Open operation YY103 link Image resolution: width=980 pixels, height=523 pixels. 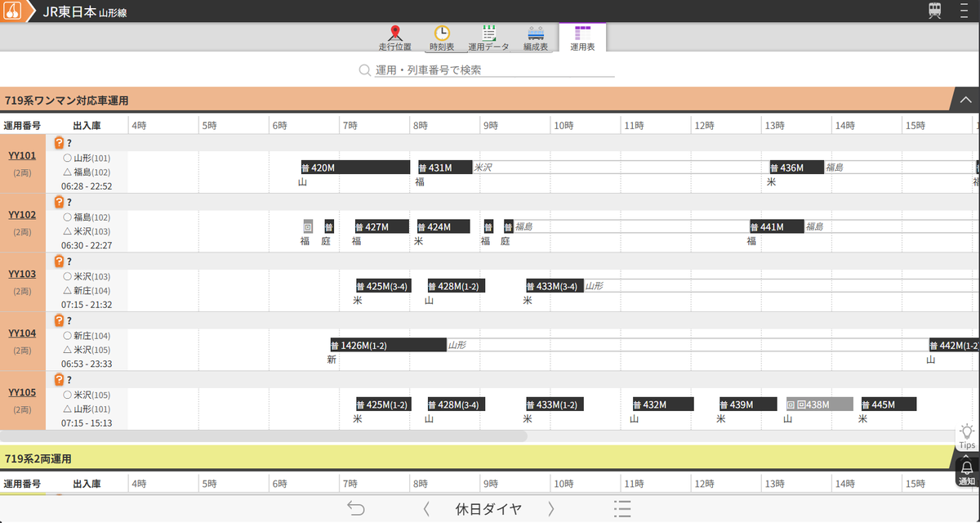pyautogui.click(x=22, y=274)
